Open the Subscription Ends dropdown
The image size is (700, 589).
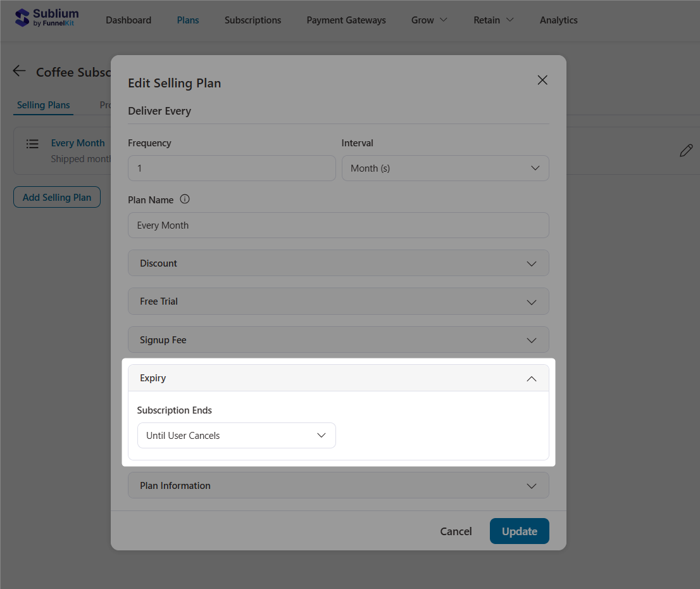[236, 435]
